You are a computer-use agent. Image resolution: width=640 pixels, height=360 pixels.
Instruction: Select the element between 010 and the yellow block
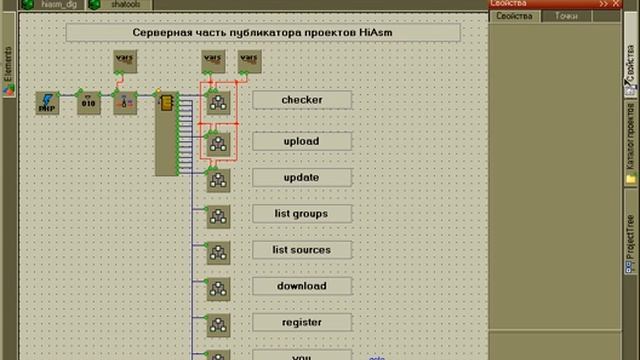coord(125,103)
